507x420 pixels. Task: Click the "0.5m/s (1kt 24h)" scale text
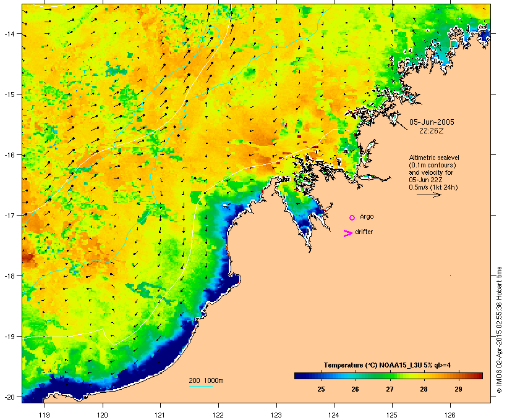[433, 187]
